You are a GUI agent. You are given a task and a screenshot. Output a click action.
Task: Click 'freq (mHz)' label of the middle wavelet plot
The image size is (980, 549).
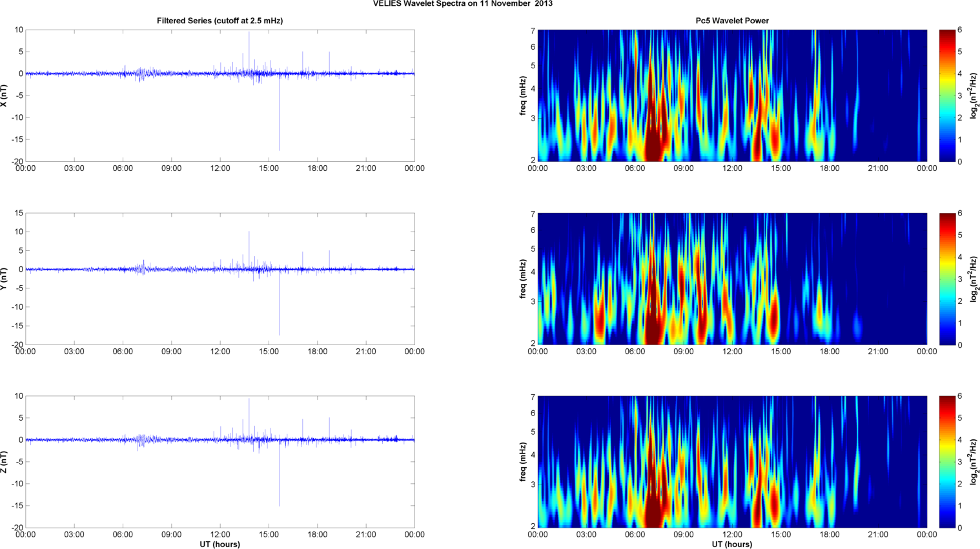[523, 279]
